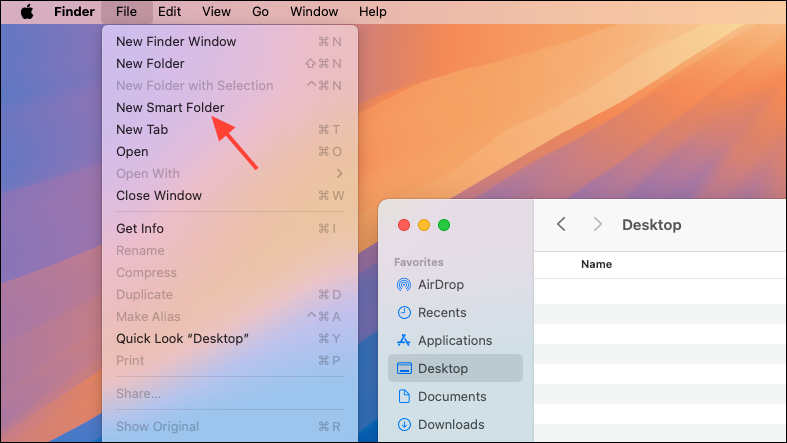This screenshot has height=443, width=787.
Task: Go back with the left chevron
Action: [x=561, y=224]
